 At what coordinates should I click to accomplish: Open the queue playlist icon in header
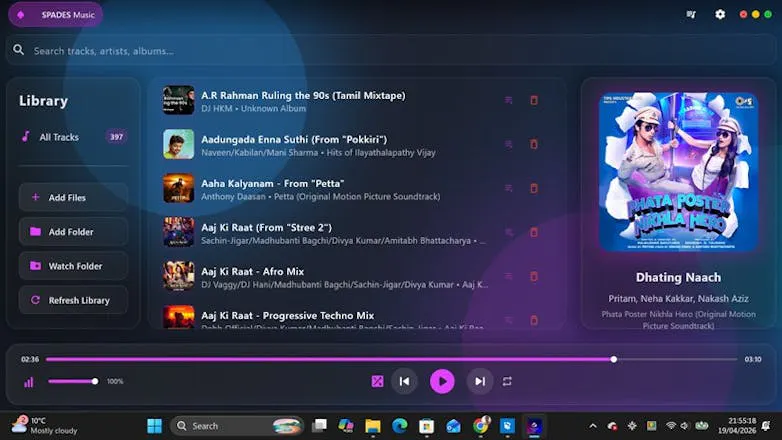pos(691,14)
